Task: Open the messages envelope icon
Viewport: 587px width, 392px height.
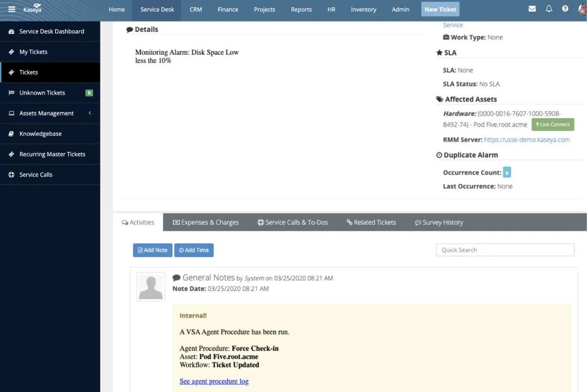Action: (x=532, y=8)
